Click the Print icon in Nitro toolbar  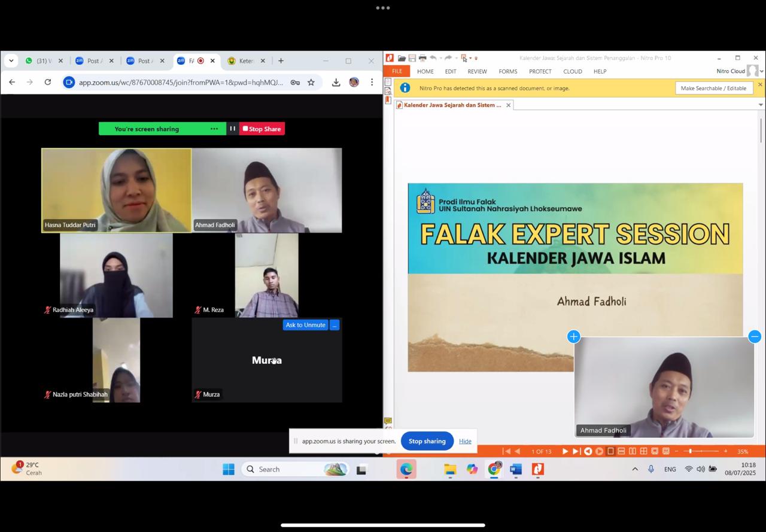tap(422, 58)
